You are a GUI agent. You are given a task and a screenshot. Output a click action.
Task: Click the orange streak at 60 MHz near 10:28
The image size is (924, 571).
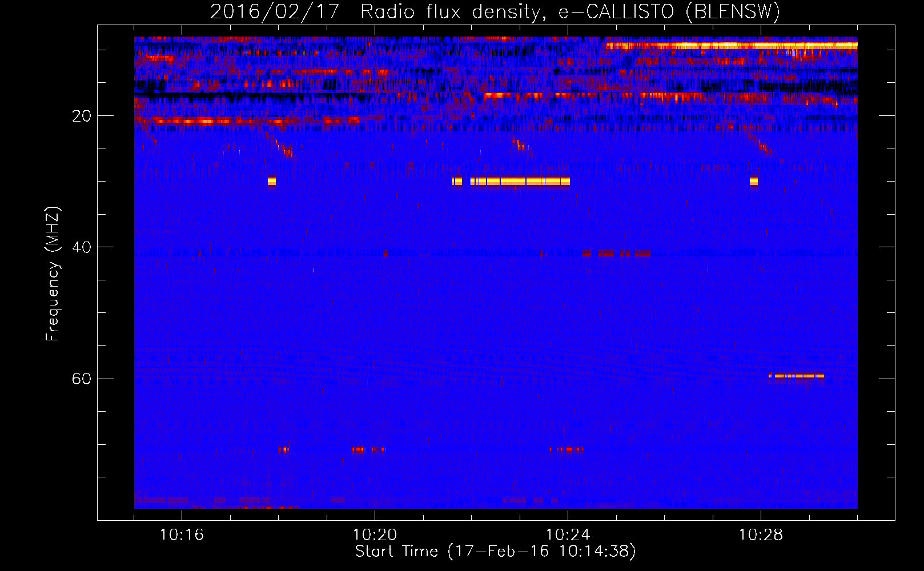pos(796,376)
